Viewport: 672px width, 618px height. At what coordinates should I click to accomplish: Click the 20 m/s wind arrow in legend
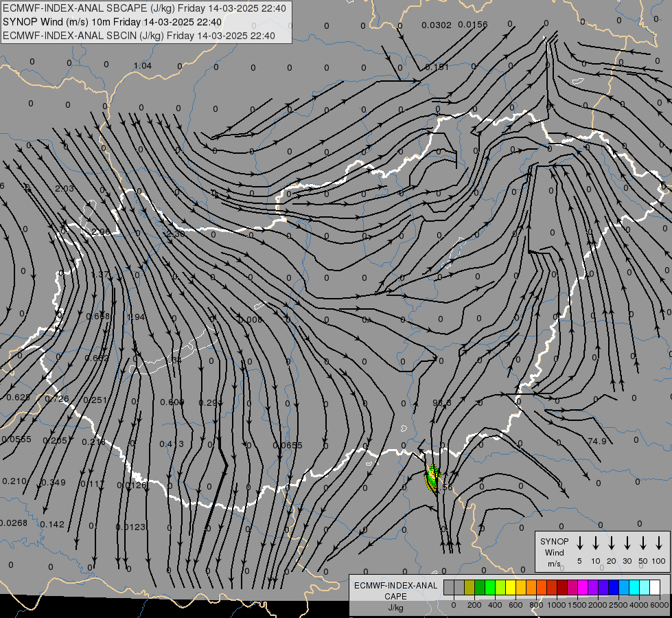click(612, 543)
